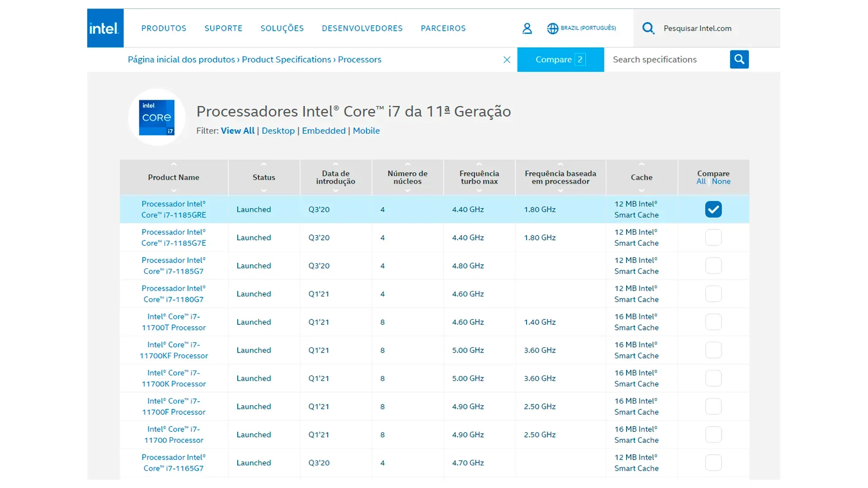868x488 pixels.
Task: Expand sort options on Cache column header
Action: [x=641, y=164]
